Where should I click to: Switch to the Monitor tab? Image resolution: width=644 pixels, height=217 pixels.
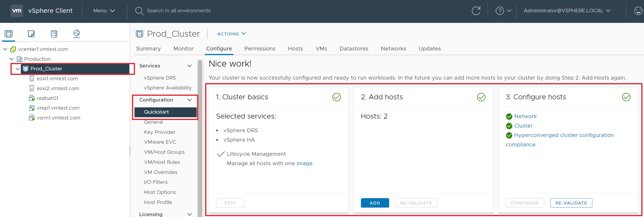pyautogui.click(x=183, y=49)
